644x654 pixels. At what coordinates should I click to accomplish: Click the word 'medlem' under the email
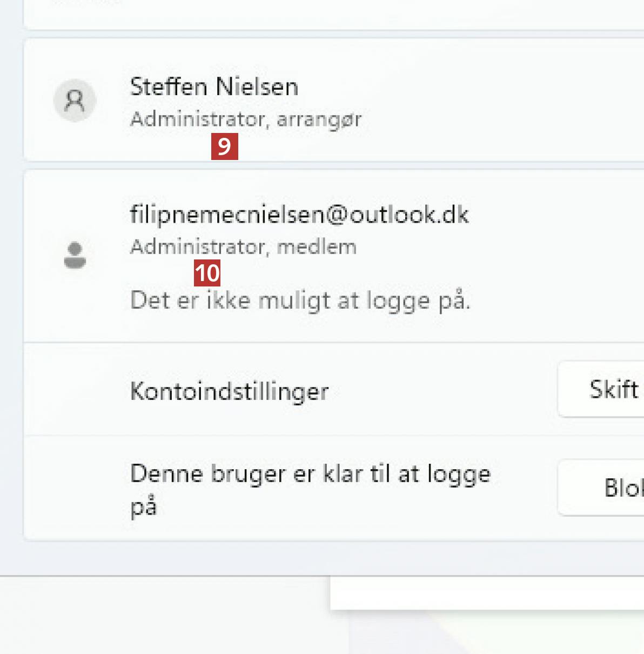317,247
